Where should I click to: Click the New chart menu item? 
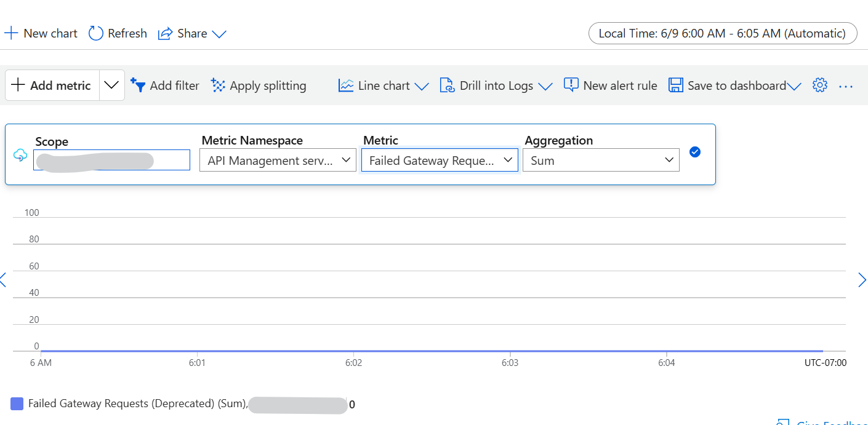tap(41, 33)
